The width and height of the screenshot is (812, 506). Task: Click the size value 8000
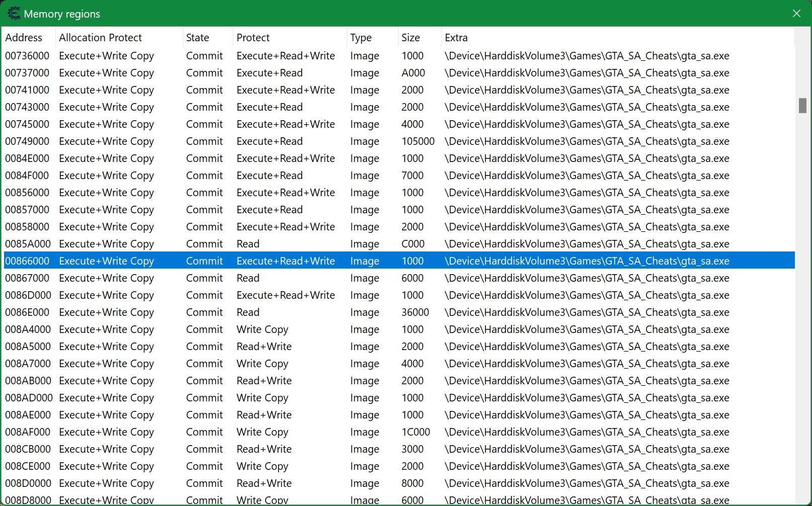click(x=413, y=483)
